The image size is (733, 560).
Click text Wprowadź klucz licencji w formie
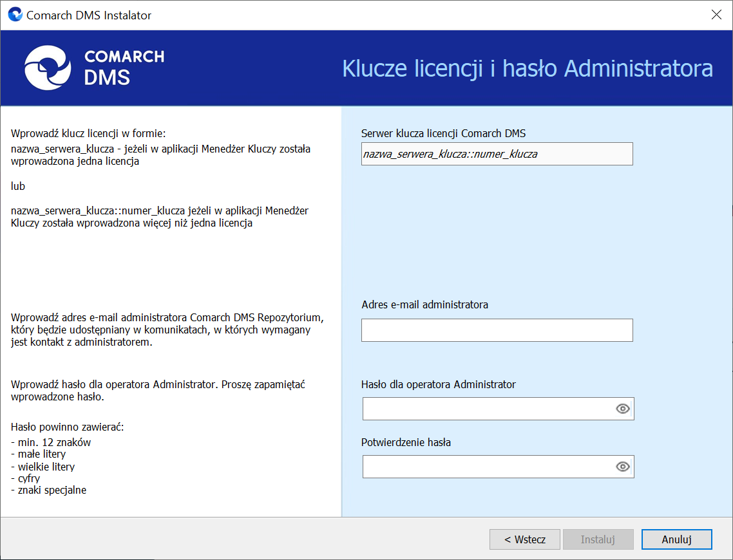[x=88, y=134]
